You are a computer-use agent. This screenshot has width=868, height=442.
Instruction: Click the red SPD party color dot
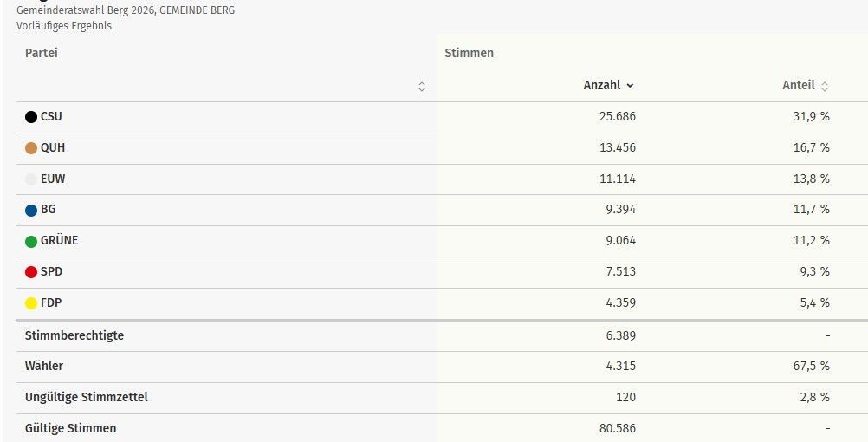(x=31, y=272)
